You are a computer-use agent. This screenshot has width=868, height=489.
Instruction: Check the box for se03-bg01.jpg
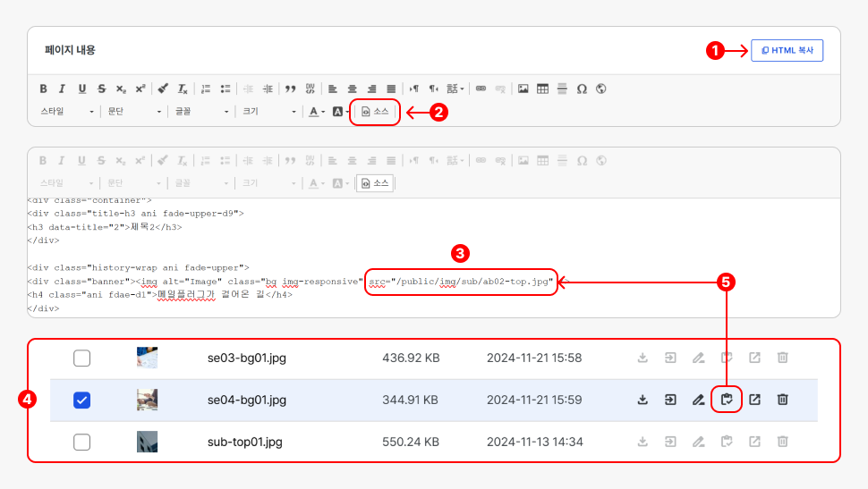coord(81,358)
